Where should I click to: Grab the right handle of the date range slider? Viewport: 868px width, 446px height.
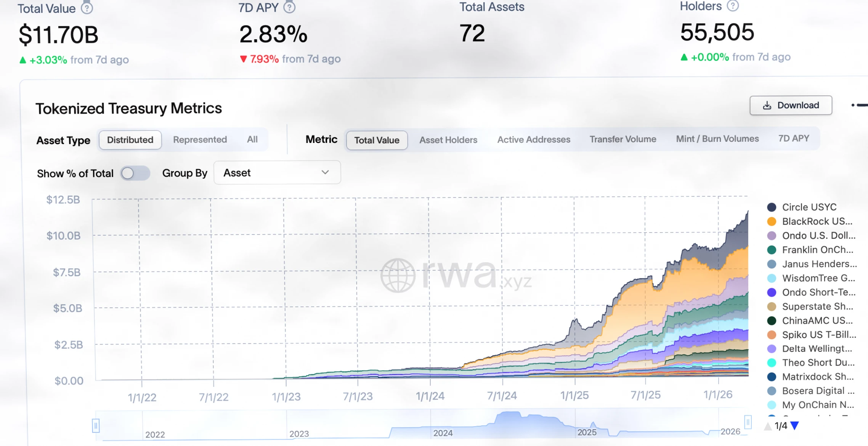(748, 422)
